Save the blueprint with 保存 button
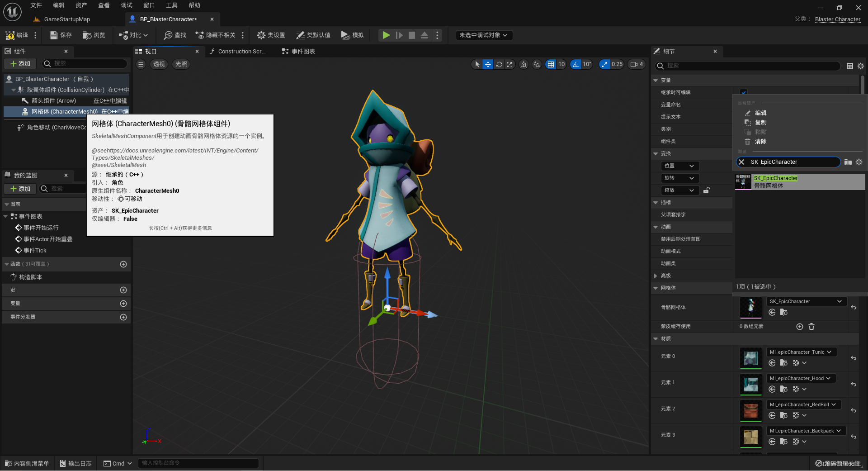868x471 pixels. (61, 35)
